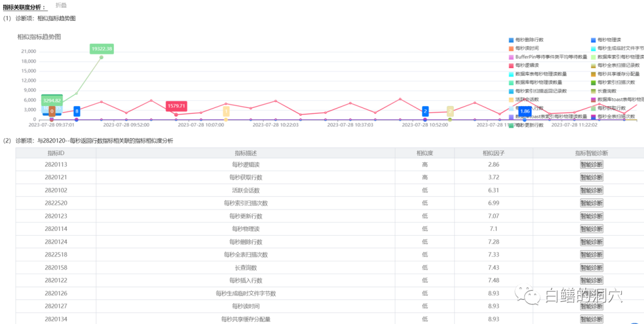Click the 每秒全表扫描记录数 legend icon
The image size is (644, 324).
tap(593, 65)
